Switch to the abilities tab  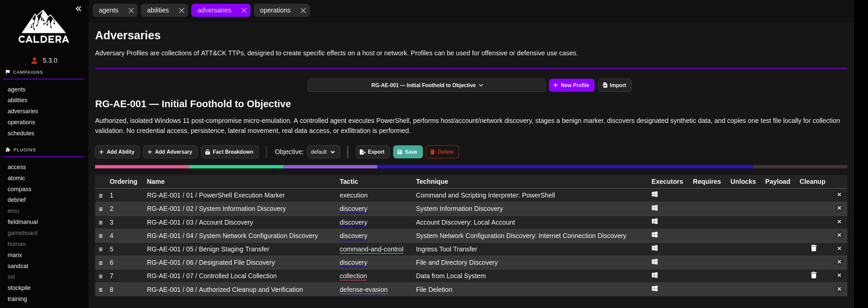point(158,10)
